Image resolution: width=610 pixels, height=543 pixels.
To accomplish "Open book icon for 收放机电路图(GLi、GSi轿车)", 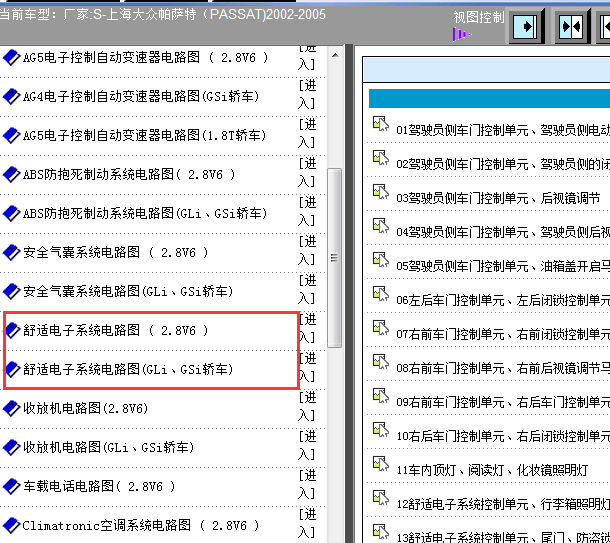I will 11,447.
